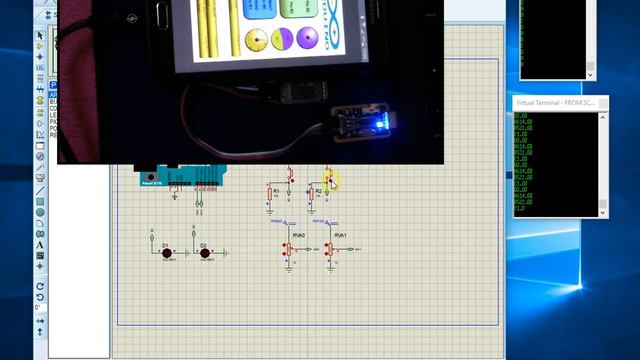This screenshot has width=640, height=360.
Task: Select the 2D graphics arc tool
Action: [x=40, y=223]
